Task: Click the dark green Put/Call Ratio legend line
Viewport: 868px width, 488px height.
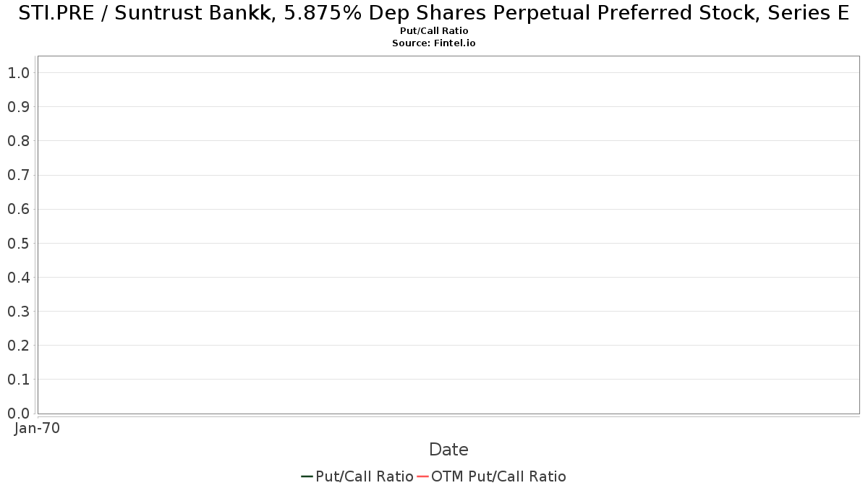Action: click(307, 476)
